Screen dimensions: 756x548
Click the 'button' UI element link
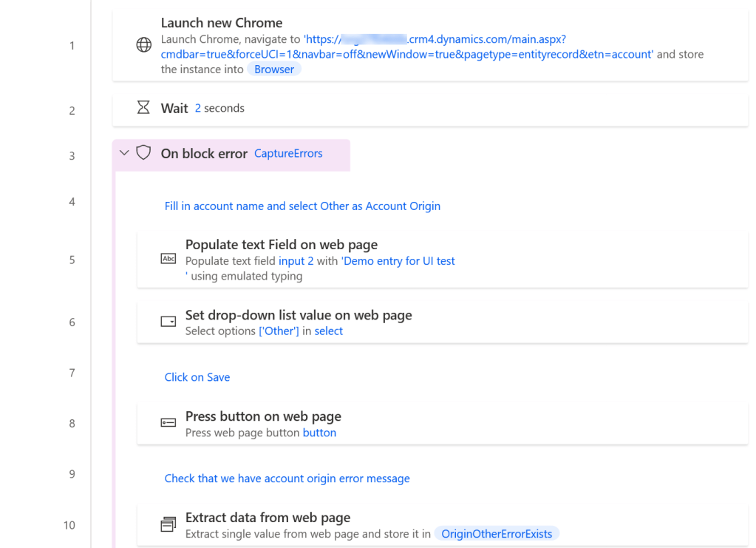point(319,433)
